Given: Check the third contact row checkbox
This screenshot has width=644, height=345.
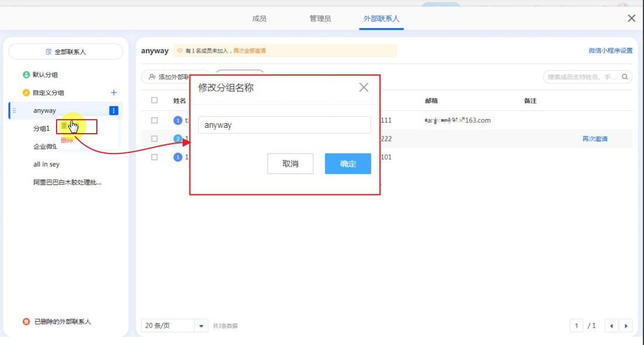Looking at the screenshot, I should (155, 157).
